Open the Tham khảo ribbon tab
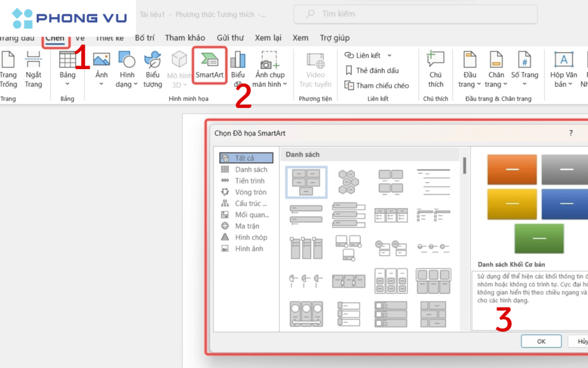This screenshot has height=368, width=588. pyautogui.click(x=183, y=38)
